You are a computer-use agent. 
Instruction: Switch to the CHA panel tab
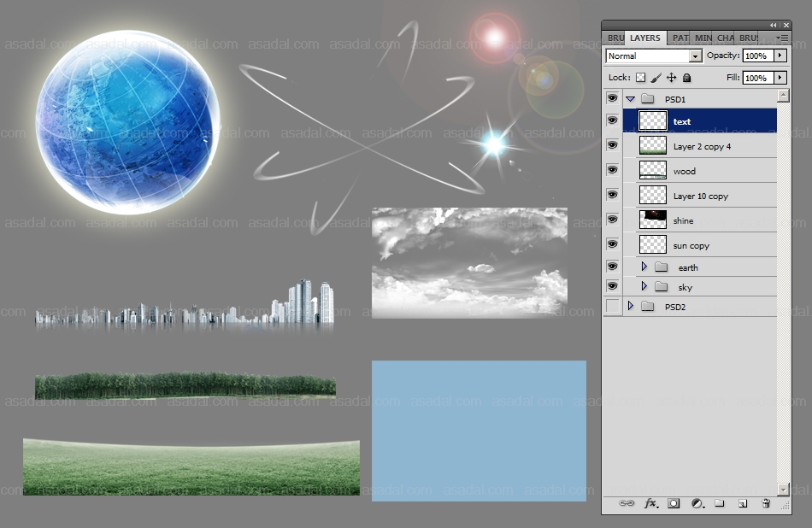point(725,38)
